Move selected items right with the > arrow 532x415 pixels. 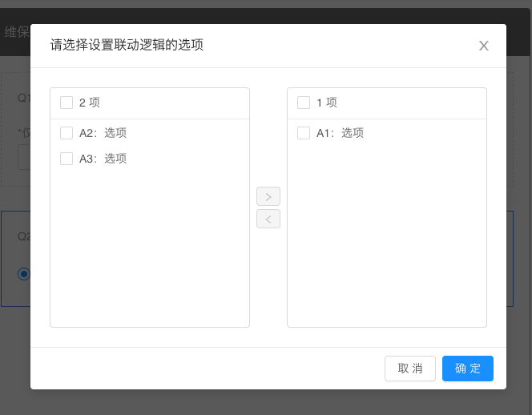click(x=268, y=196)
